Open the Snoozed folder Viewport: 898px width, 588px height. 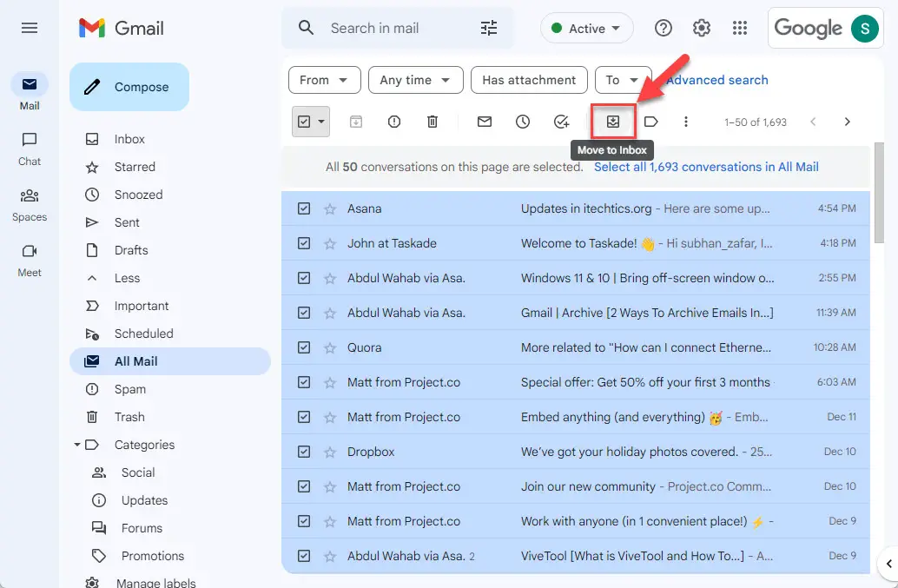click(x=169, y=195)
